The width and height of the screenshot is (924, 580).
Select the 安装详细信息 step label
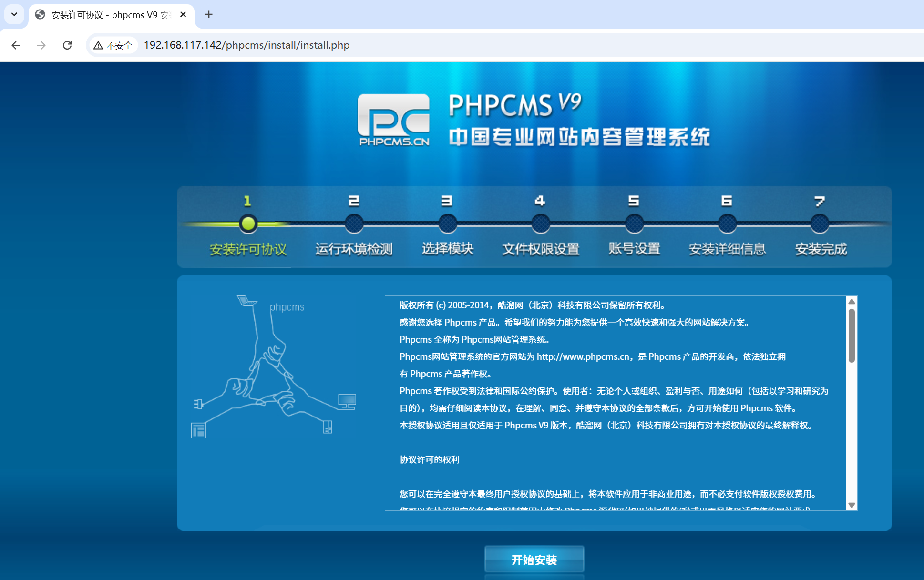click(727, 249)
